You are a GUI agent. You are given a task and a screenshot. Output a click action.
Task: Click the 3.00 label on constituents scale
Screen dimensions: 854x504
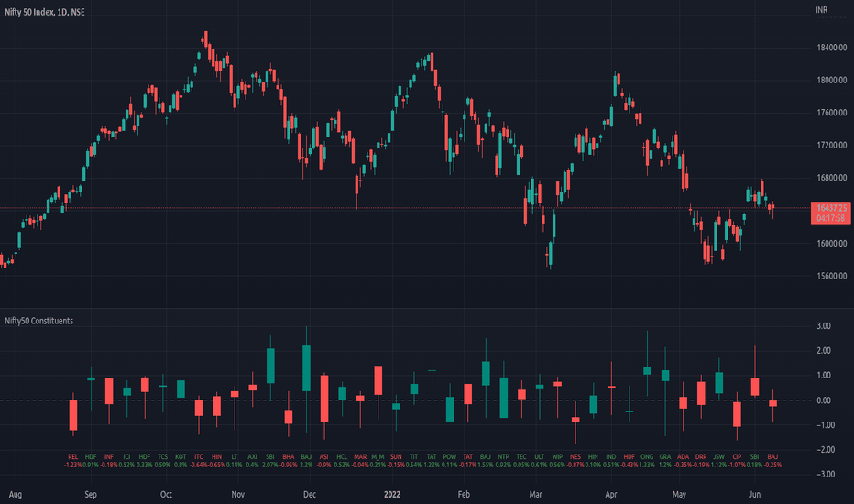(824, 326)
